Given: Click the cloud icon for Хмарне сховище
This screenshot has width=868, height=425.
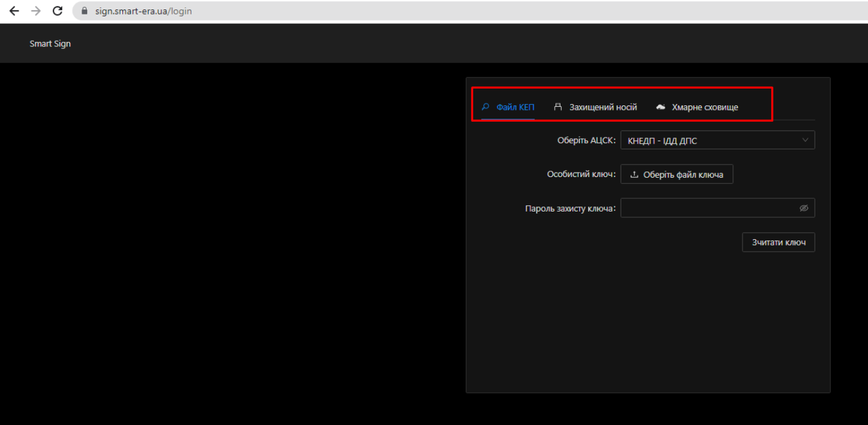Looking at the screenshot, I should (660, 107).
